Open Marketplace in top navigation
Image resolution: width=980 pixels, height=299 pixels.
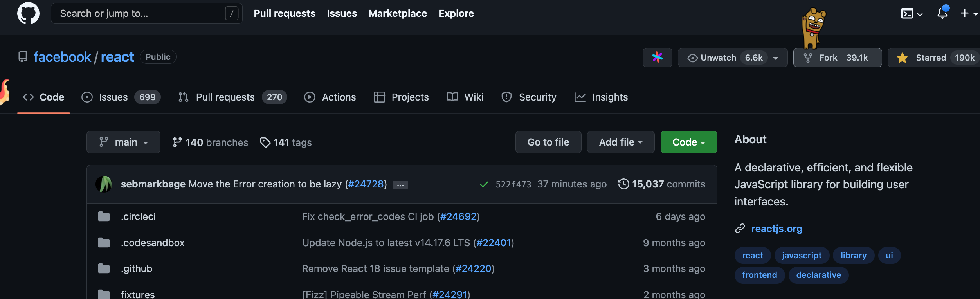coord(398,13)
